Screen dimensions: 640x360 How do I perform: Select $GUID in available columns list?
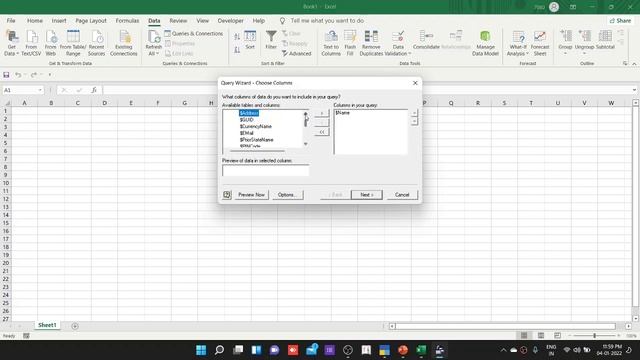coord(247,120)
